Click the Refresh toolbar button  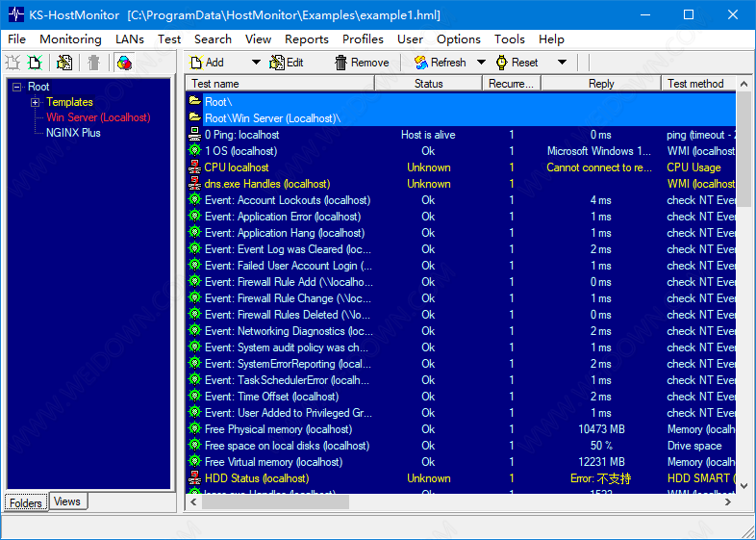pos(440,63)
